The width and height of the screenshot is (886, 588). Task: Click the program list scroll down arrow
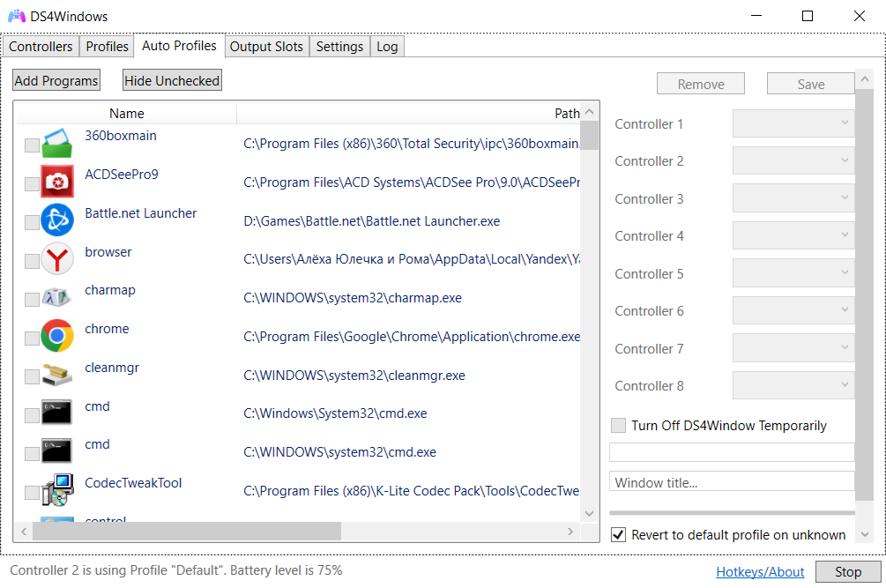coord(590,513)
